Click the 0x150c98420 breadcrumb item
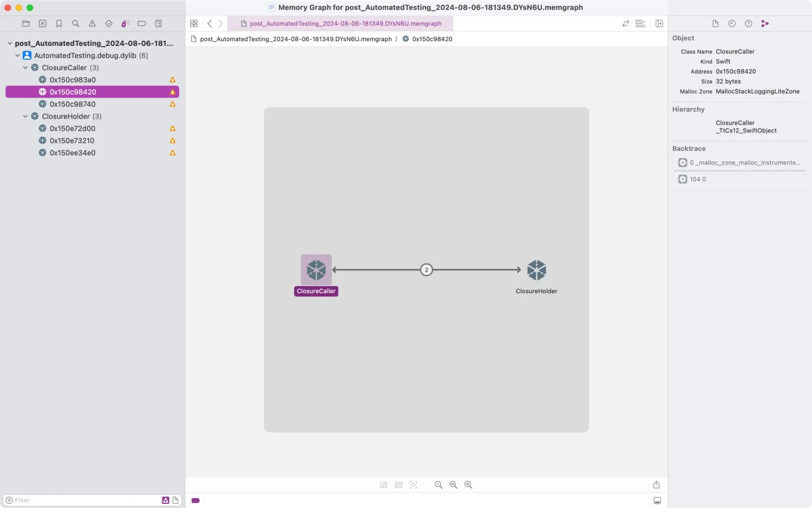This screenshot has width=812, height=508. point(432,39)
